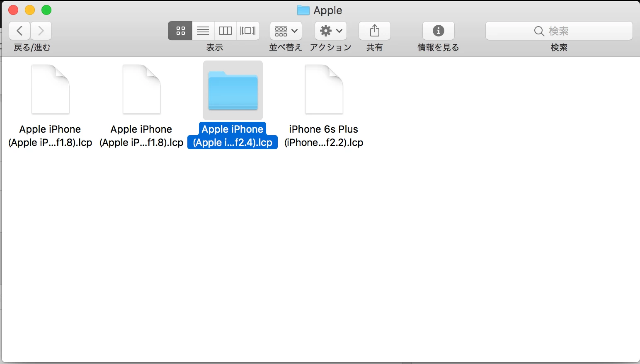Minimize the Apple Finder window
640x364 pixels.
30,10
